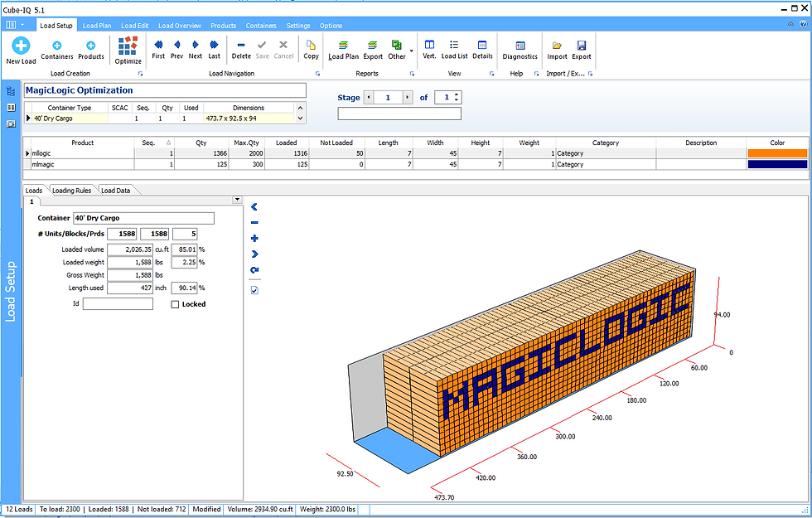Open the help icon in title ribbon

(803, 24)
